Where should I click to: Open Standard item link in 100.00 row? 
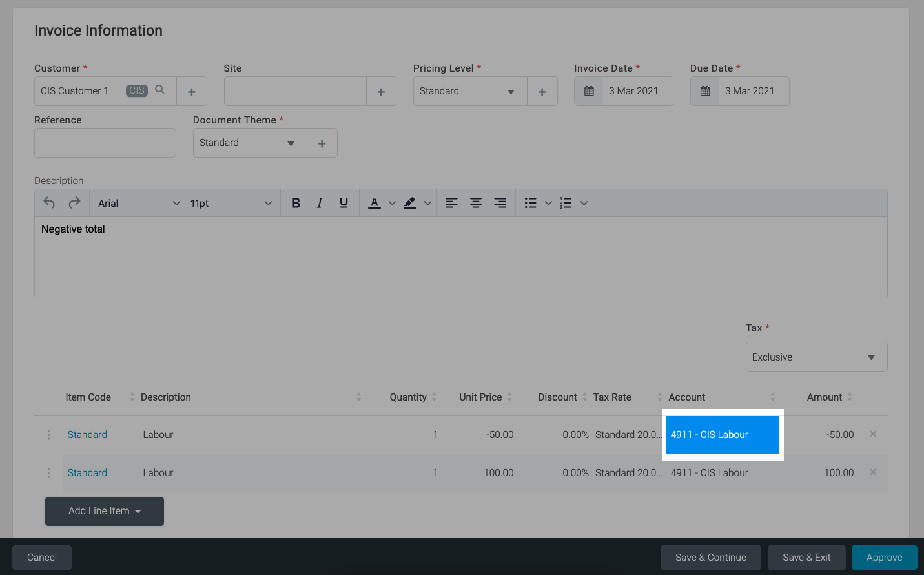click(x=87, y=473)
